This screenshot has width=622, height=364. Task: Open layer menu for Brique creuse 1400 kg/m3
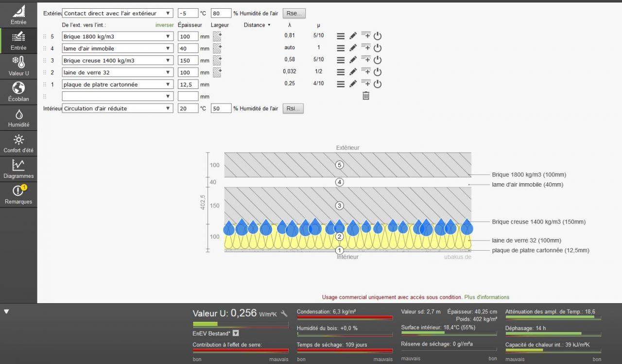(x=341, y=60)
